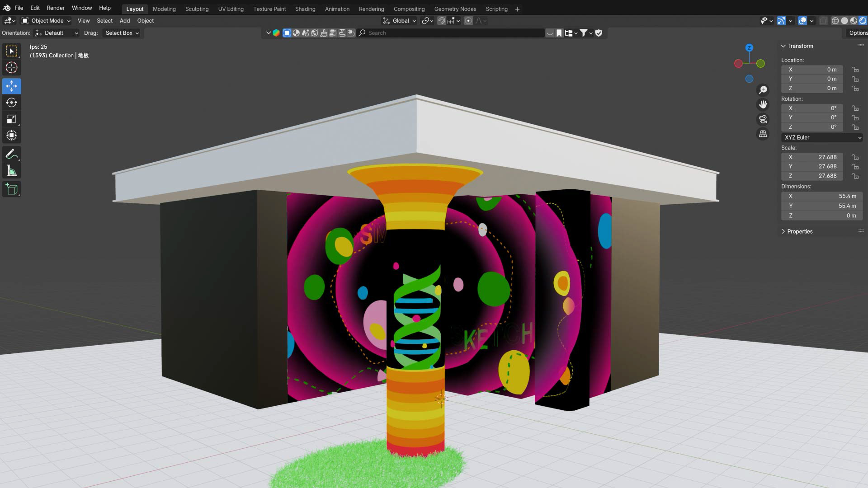The image size is (868, 488).
Task: Select the Measure tool
Action: click(x=11, y=171)
